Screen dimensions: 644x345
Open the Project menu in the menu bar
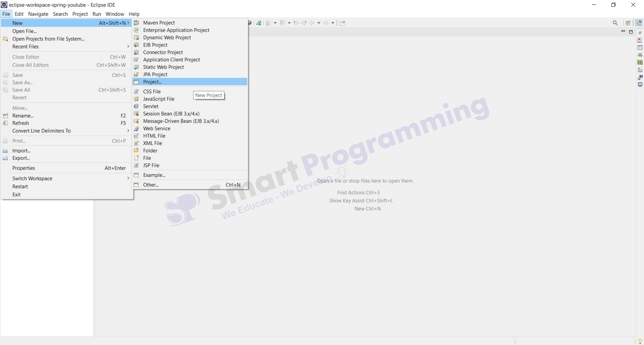[x=80, y=14]
